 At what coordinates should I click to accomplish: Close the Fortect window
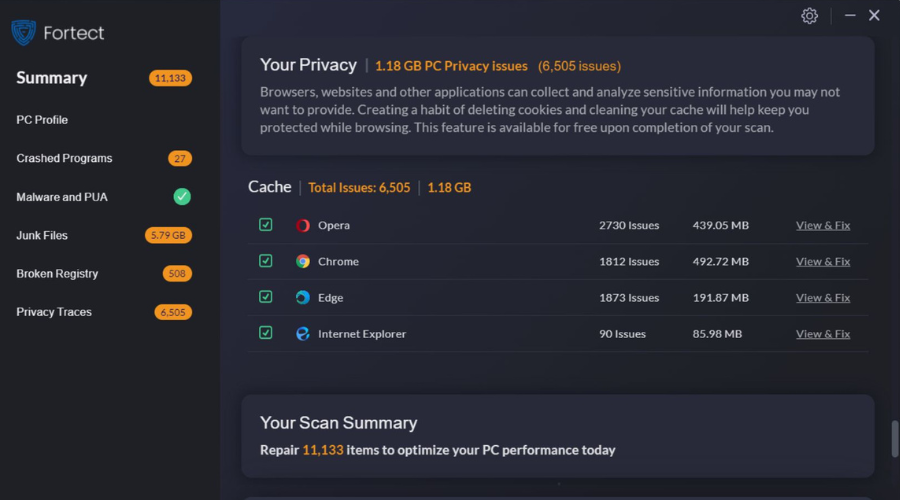click(874, 15)
